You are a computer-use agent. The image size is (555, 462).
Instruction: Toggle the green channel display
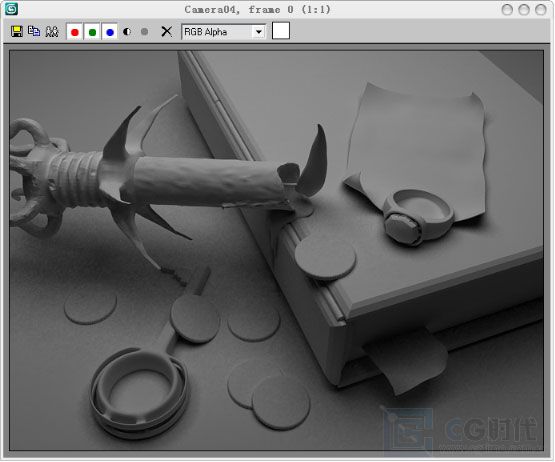pos(92,32)
